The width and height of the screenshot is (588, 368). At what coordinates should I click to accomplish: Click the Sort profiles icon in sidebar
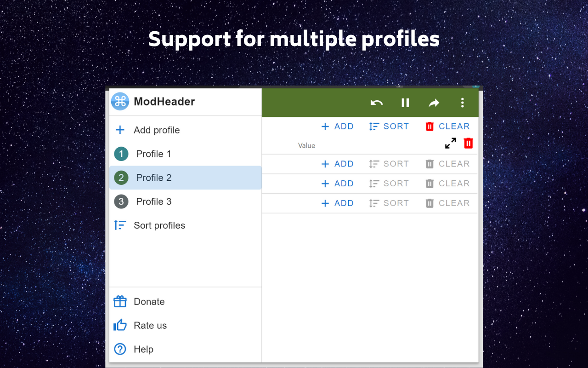120,225
